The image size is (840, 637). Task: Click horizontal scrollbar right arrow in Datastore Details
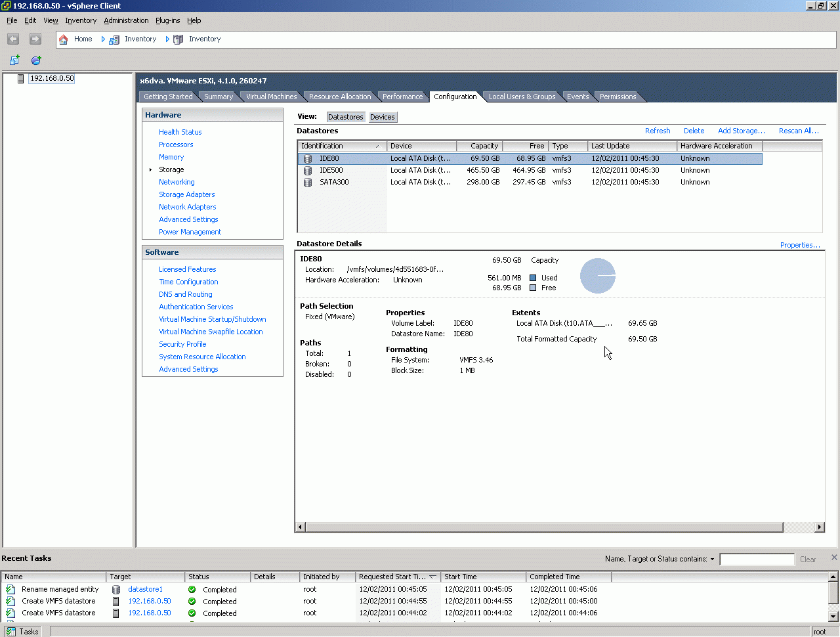tap(819, 527)
